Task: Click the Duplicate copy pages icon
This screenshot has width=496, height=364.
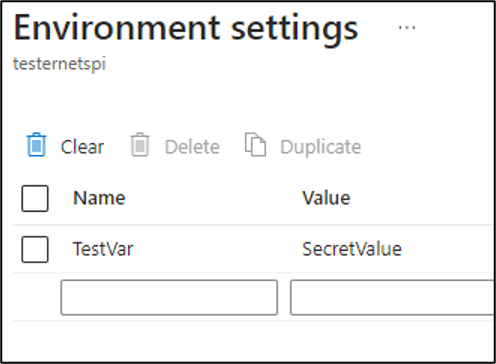Action: [x=255, y=144]
